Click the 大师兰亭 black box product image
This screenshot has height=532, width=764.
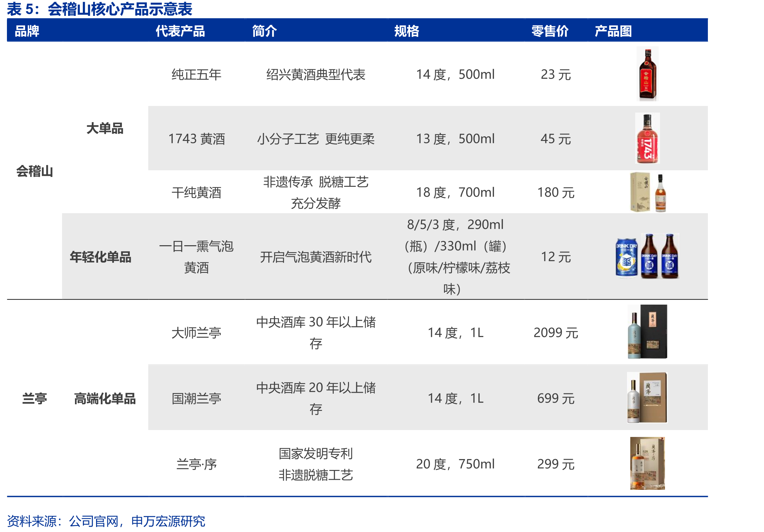pos(647,332)
